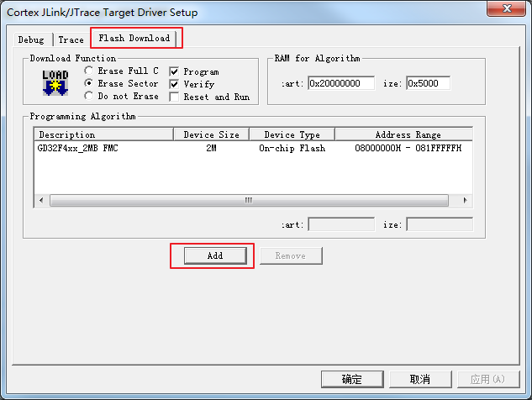
Task: Click the Device Type column header
Action: (292, 134)
